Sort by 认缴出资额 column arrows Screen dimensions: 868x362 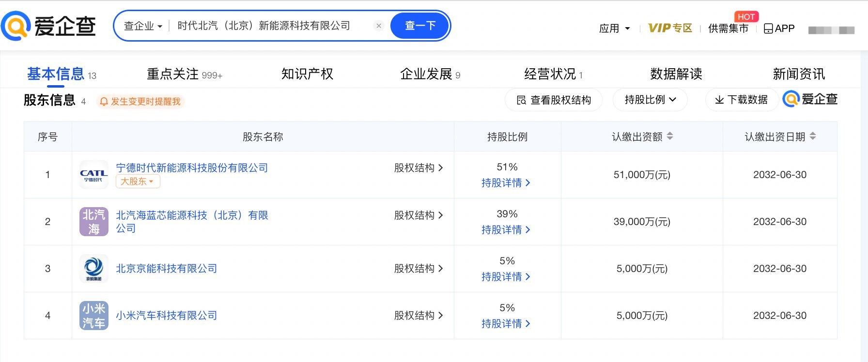click(670, 136)
